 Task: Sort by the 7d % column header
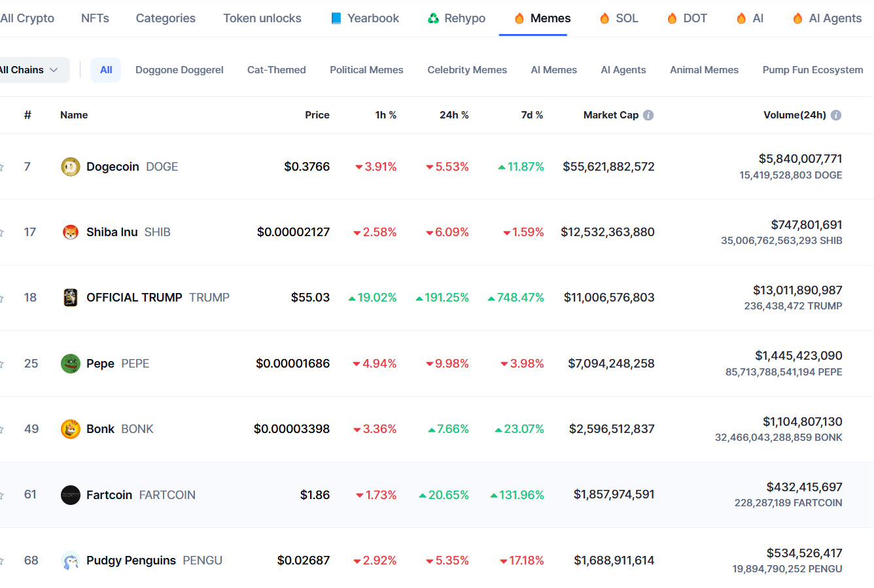click(532, 115)
